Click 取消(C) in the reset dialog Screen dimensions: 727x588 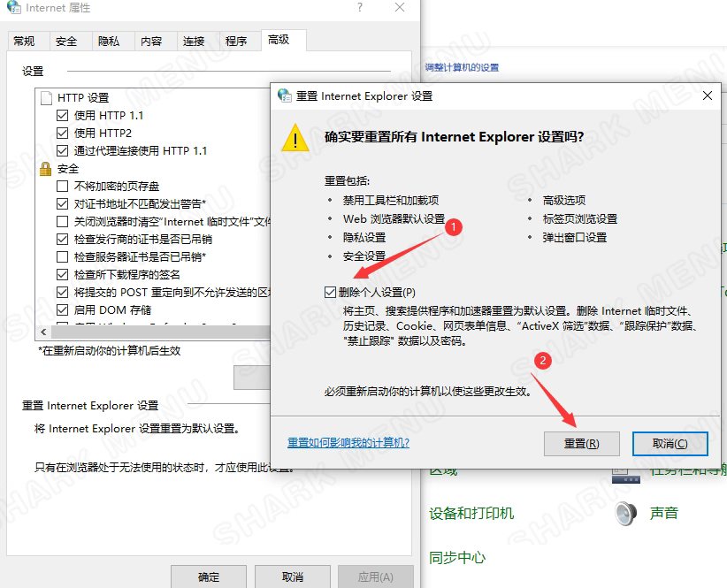[x=670, y=444]
